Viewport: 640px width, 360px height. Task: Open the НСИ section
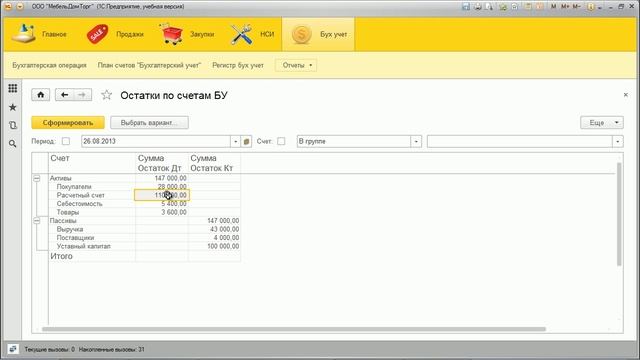(x=253, y=34)
